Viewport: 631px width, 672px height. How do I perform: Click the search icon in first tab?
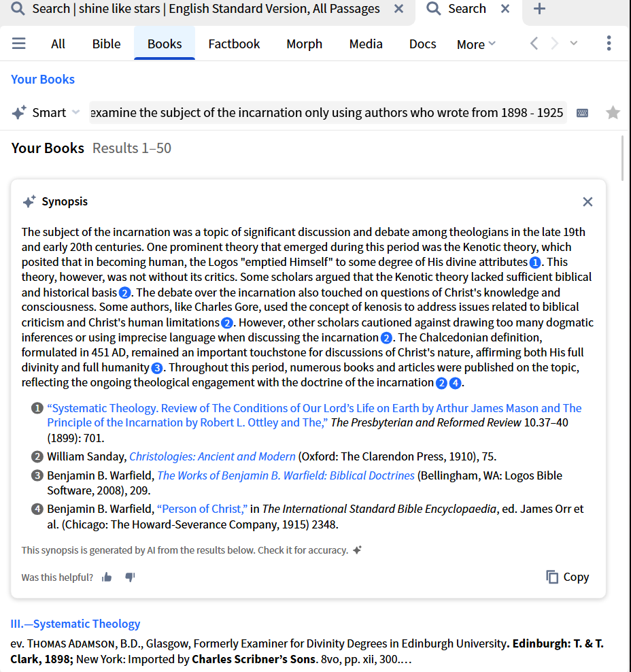point(18,8)
